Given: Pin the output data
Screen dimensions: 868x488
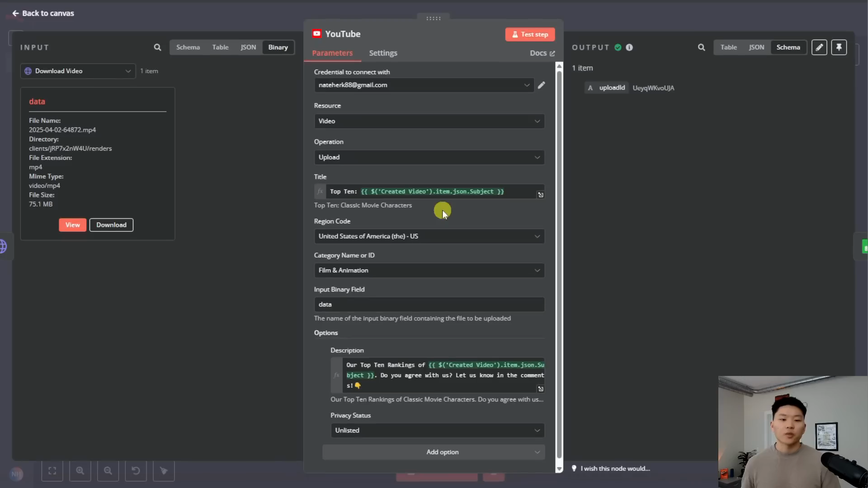Looking at the screenshot, I should [839, 47].
